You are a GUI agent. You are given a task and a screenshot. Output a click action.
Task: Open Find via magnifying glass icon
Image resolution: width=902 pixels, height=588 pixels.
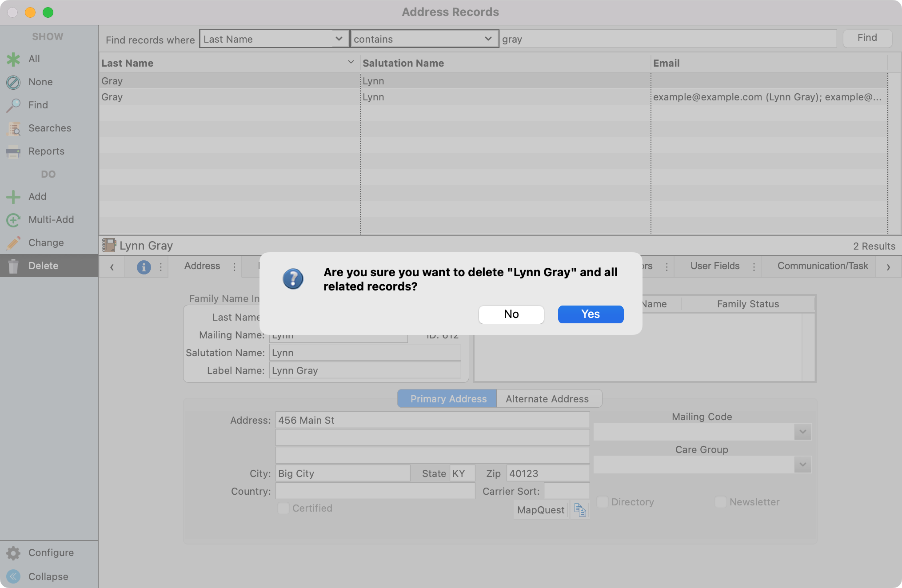[13, 105]
